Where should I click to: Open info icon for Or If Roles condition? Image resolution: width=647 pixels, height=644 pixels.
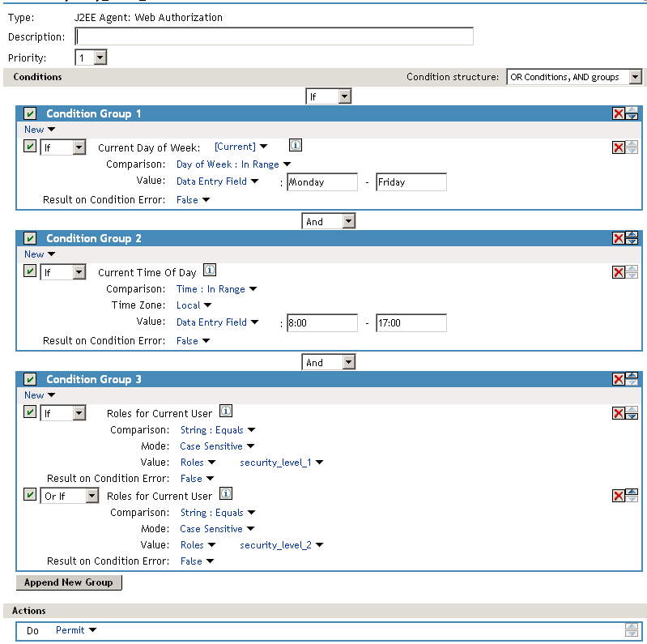pos(226,494)
